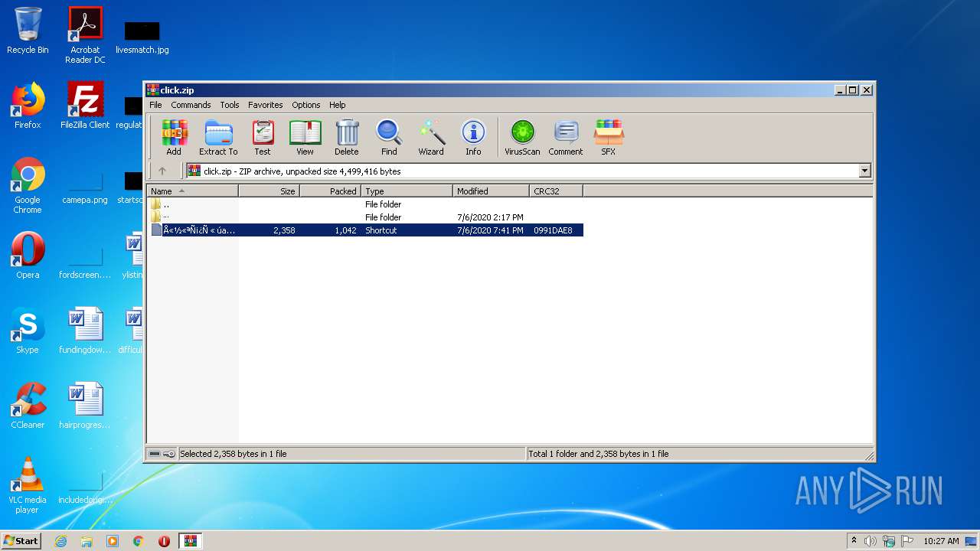Open media player taskbar icon
980x551 pixels.
point(113,541)
